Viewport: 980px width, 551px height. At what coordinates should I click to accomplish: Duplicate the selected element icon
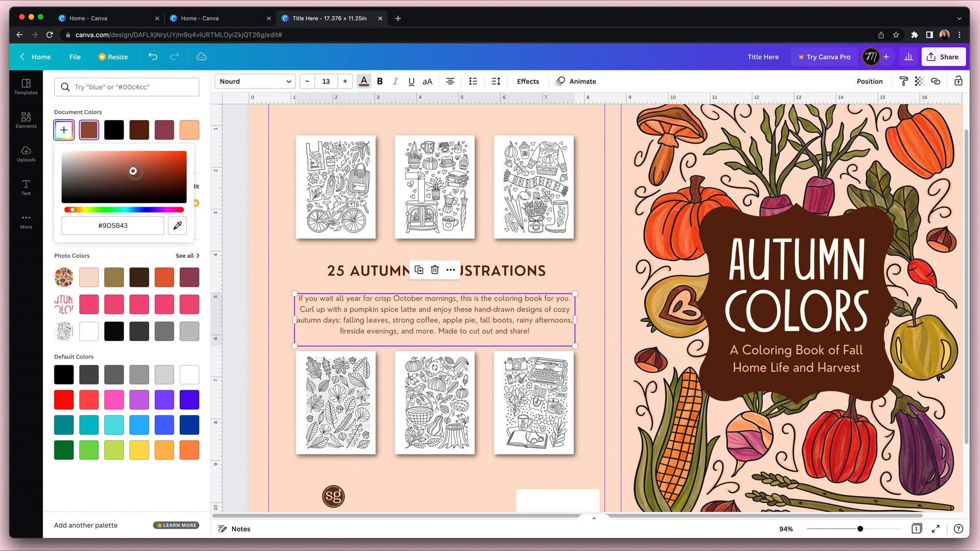click(419, 270)
